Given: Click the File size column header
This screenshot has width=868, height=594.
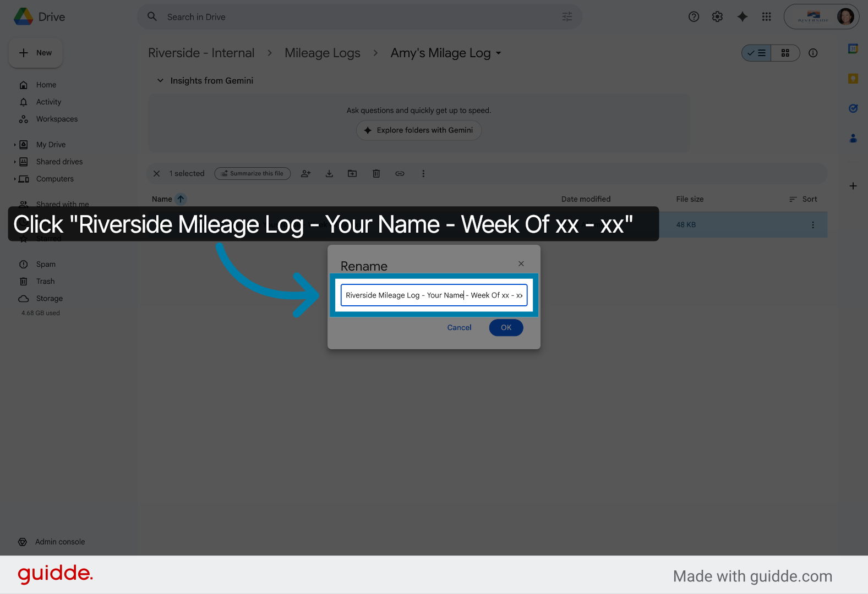Looking at the screenshot, I should 690,199.
